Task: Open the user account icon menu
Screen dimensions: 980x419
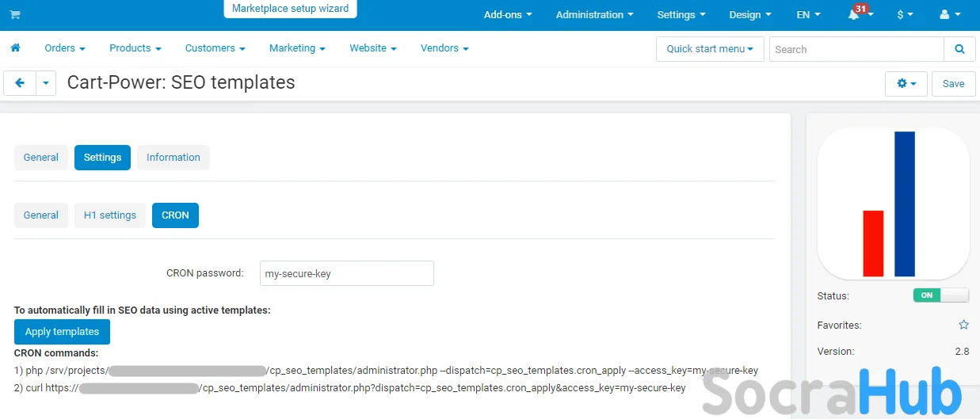Action: (948, 15)
